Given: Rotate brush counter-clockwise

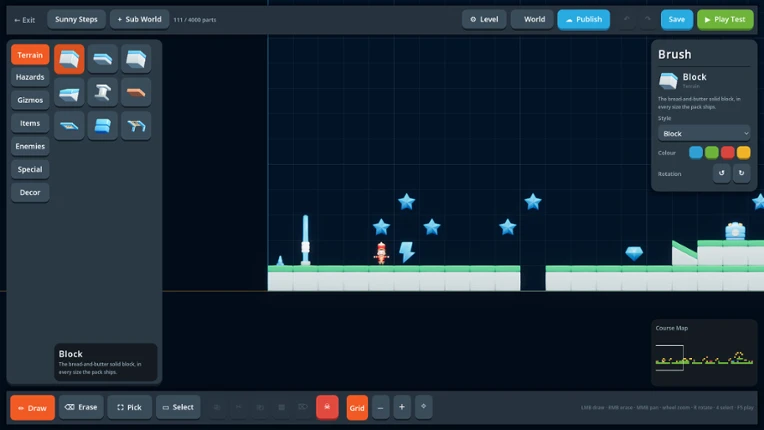Looking at the screenshot, I should (x=722, y=173).
